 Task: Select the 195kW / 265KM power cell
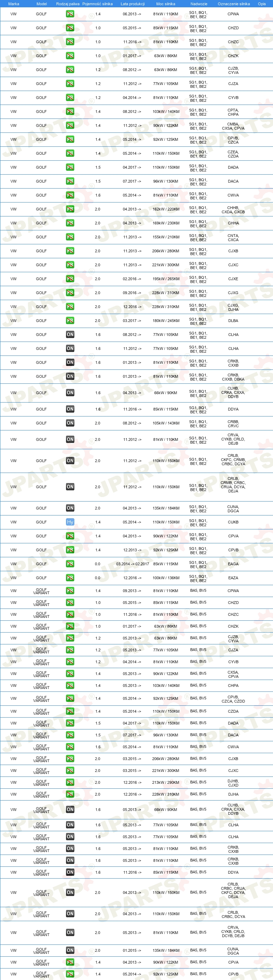click(x=166, y=279)
